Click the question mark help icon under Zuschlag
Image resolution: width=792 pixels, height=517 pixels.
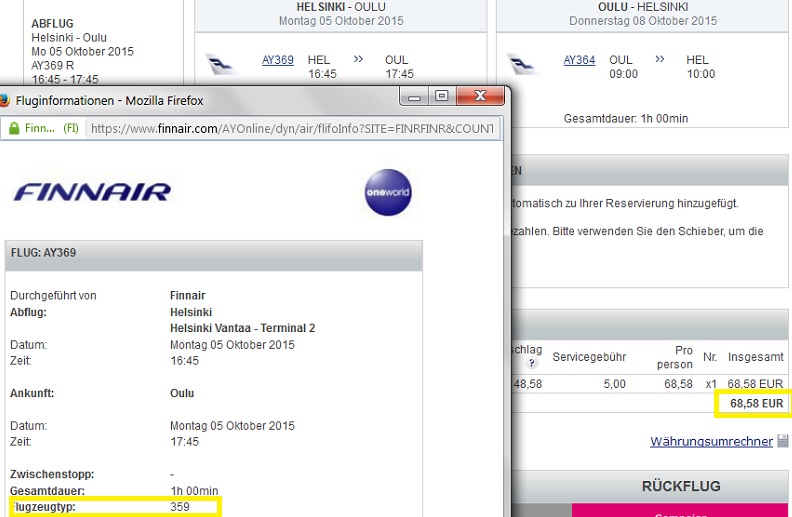tap(531, 363)
